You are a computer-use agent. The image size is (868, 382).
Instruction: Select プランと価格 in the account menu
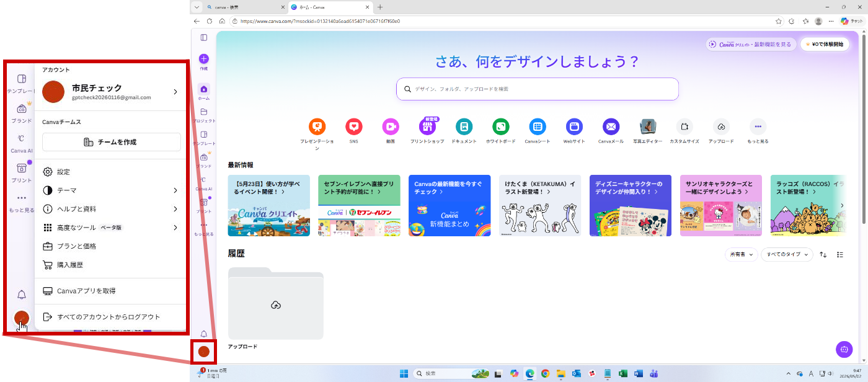coord(110,246)
